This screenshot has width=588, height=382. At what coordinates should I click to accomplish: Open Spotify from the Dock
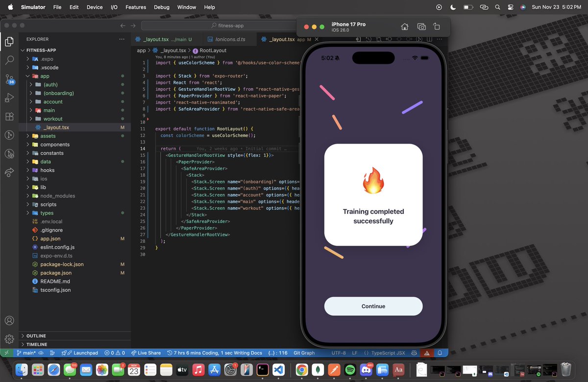350,369
